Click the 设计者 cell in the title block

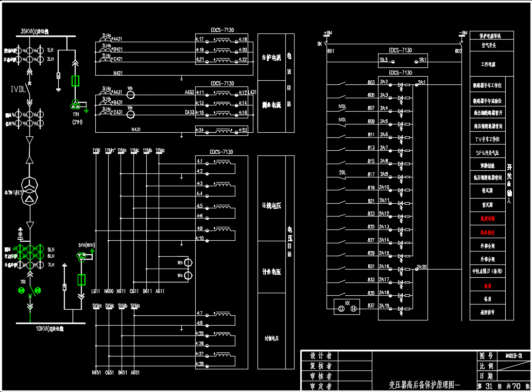pyautogui.click(x=321, y=356)
